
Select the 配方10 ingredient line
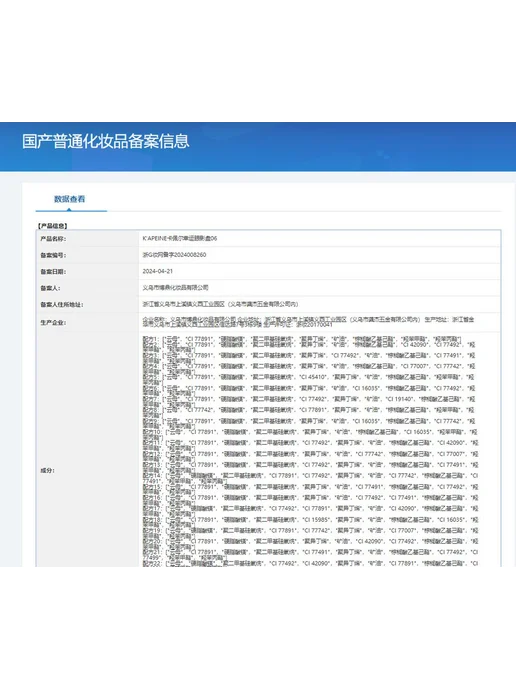point(310,435)
